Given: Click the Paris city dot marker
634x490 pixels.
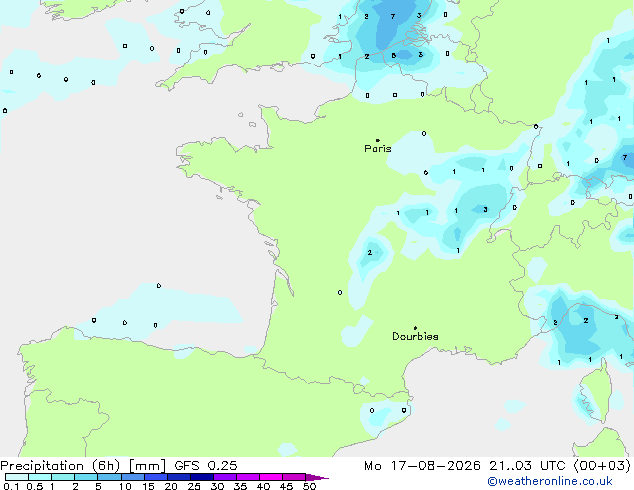Looking at the screenshot, I should click(x=378, y=140).
